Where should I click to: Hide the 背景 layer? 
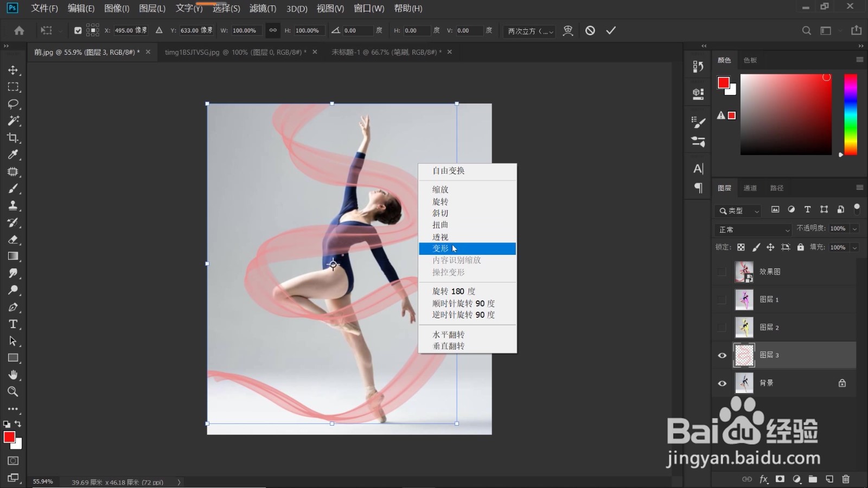tap(722, 383)
